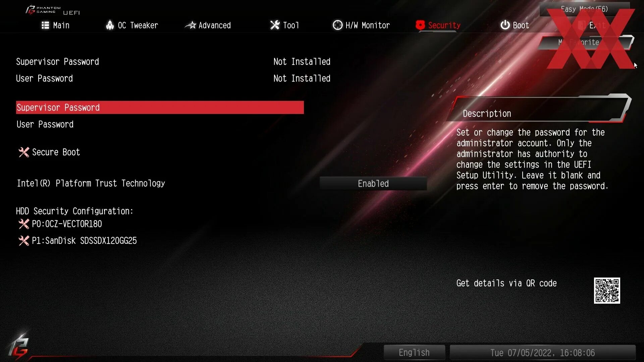Click P0:OCZ-VECTOR180 HDD security icon
The height and width of the screenshot is (362, 644).
pos(24,224)
